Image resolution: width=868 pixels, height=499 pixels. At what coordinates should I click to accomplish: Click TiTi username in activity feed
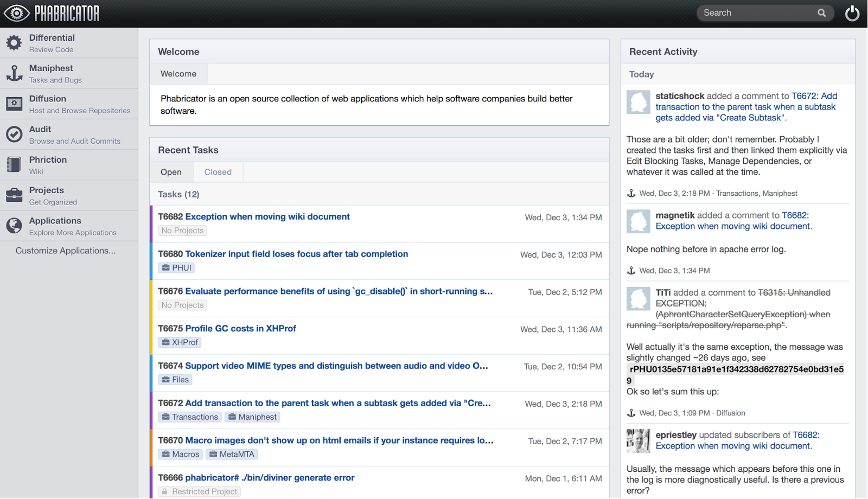[x=663, y=292]
